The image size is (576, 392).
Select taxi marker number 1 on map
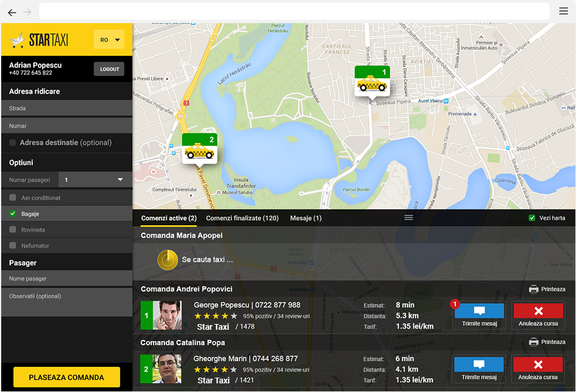(x=372, y=81)
